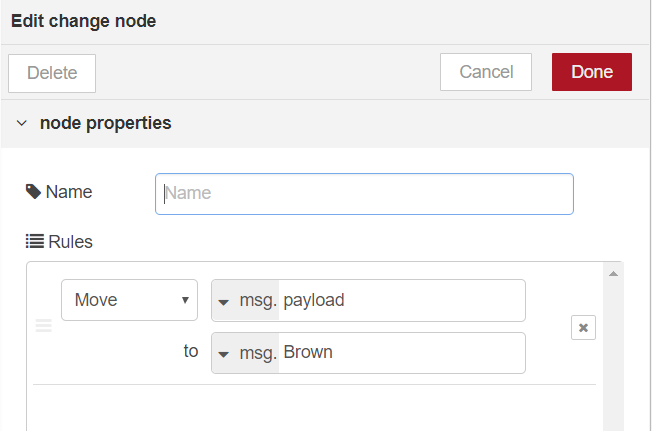
Task: Open the Move action dropdown
Action: click(129, 300)
